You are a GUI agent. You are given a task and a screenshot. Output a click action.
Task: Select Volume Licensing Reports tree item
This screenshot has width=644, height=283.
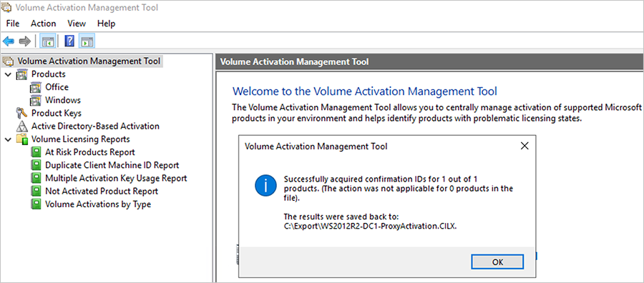point(80,139)
